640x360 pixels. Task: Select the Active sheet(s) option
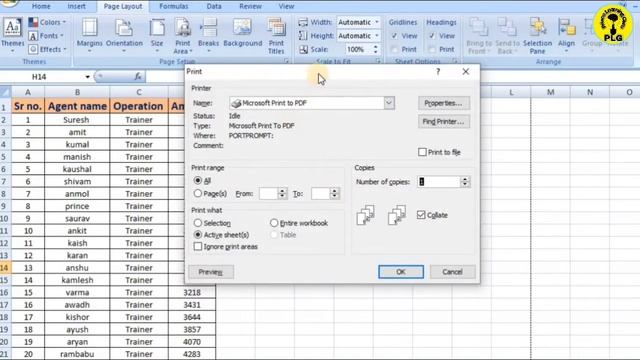(198, 235)
